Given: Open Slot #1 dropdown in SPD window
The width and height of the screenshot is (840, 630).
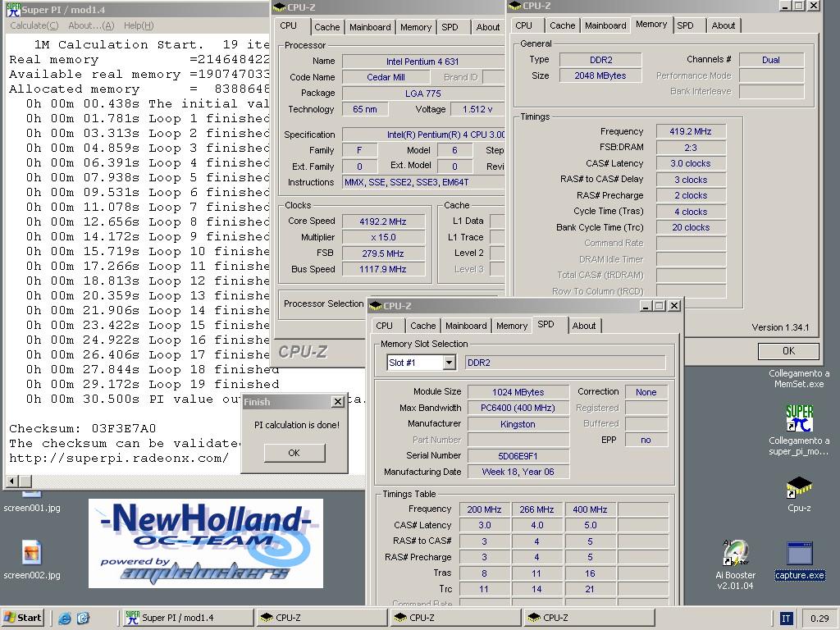Looking at the screenshot, I should coord(450,363).
